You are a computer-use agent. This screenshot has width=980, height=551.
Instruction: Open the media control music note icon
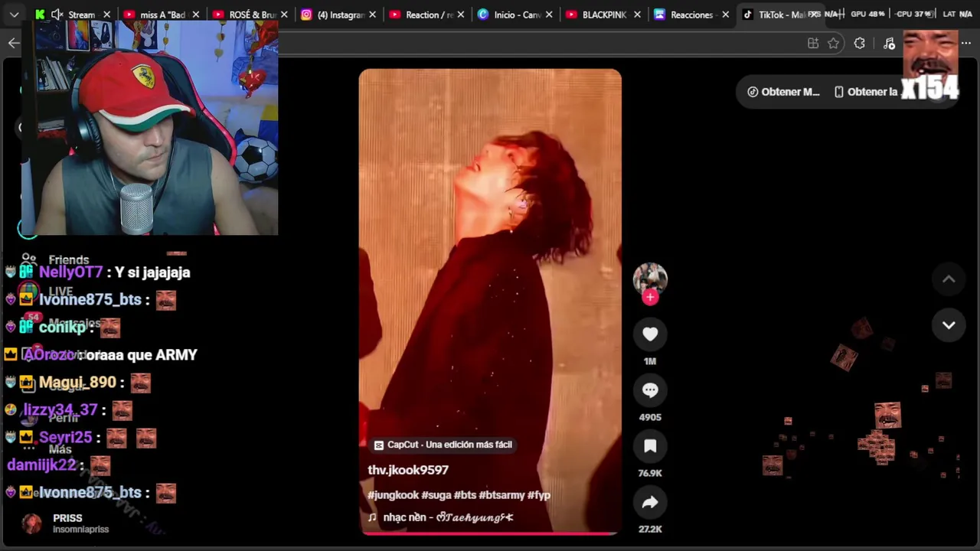click(889, 44)
